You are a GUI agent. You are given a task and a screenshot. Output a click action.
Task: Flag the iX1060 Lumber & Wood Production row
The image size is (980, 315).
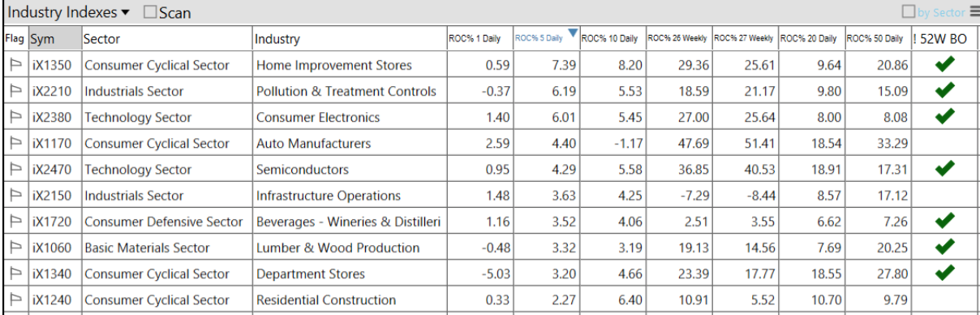click(x=14, y=248)
